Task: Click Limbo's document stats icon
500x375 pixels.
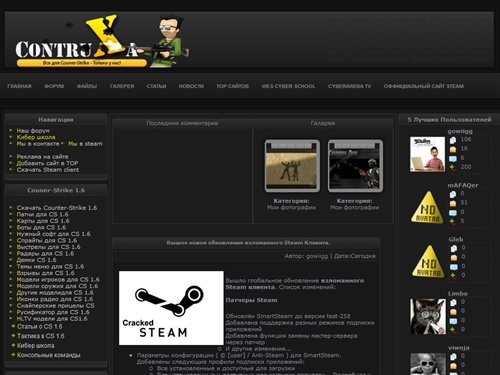Action: coord(454,302)
